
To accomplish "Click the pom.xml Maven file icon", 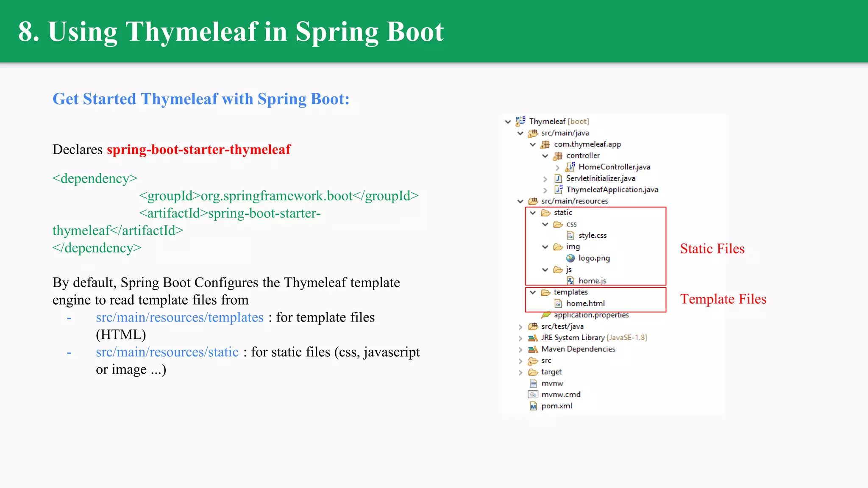I will coord(533,406).
